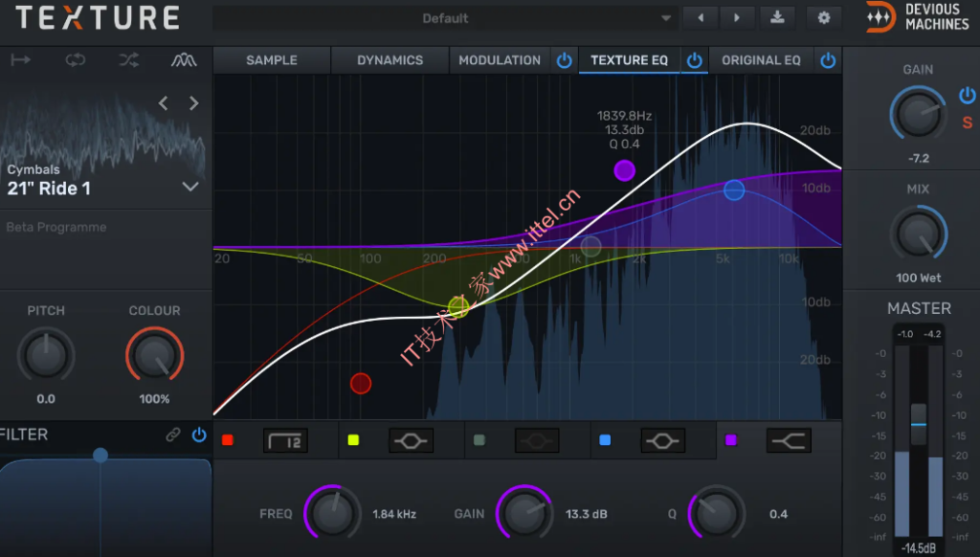The width and height of the screenshot is (980, 557).
Task: Go to the next sample with right chevron
Action: click(x=194, y=103)
